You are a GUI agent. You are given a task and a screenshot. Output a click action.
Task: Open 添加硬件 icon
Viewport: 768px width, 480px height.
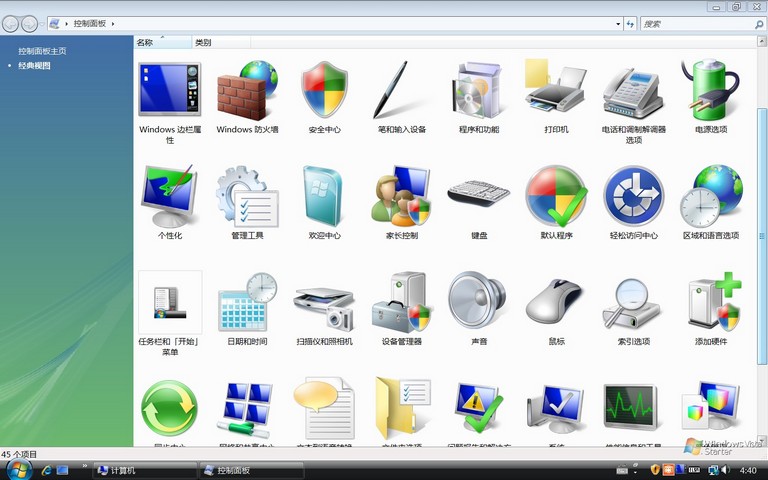click(714, 302)
